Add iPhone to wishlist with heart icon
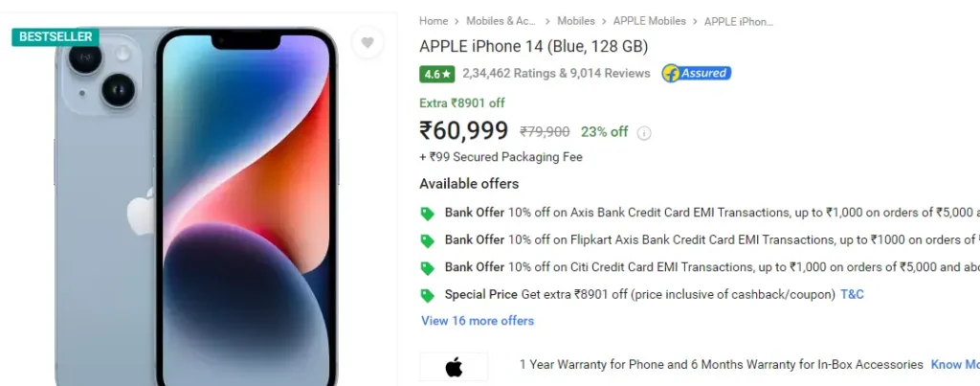This screenshot has width=980, height=386. (x=367, y=42)
